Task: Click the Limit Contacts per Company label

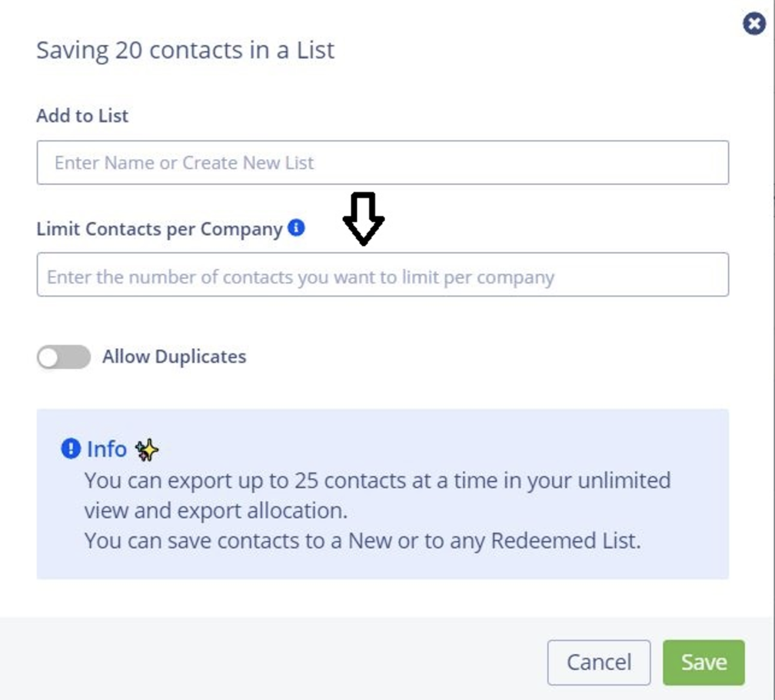Action: coord(159,229)
